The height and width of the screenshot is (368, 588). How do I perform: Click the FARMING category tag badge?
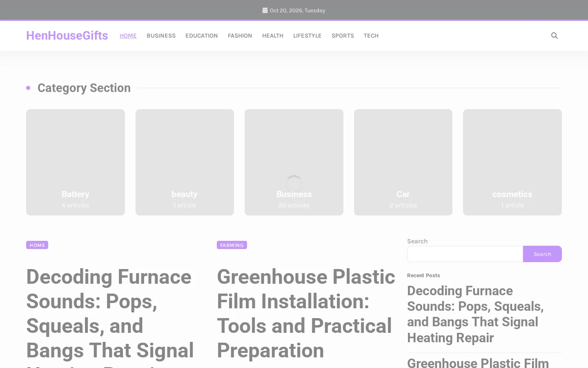[x=232, y=245]
